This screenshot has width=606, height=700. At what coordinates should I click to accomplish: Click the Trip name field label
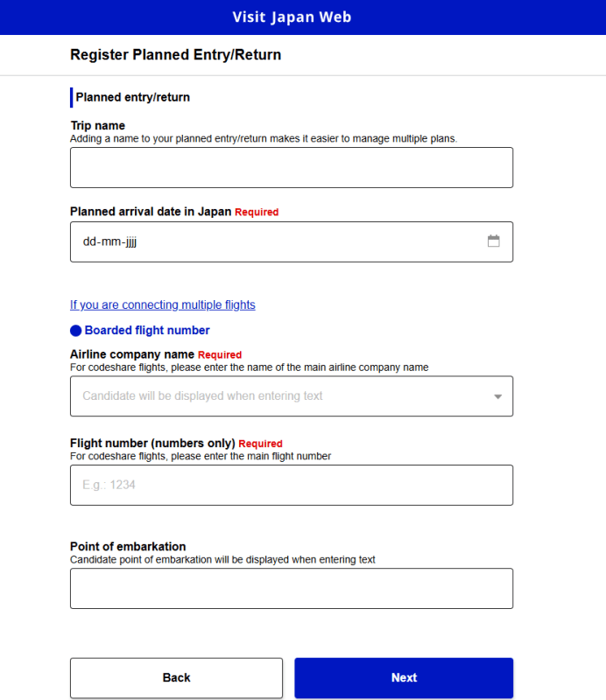[x=97, y=125]
